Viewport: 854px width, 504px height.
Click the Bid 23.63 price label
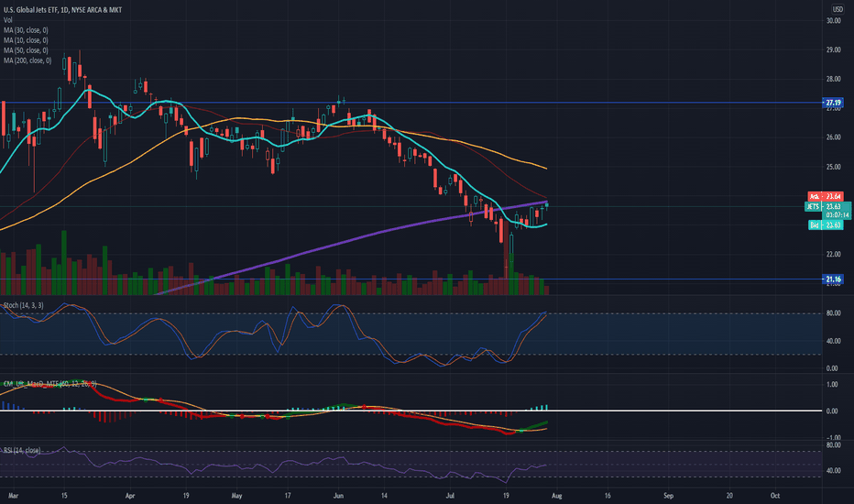coord(826,225)
